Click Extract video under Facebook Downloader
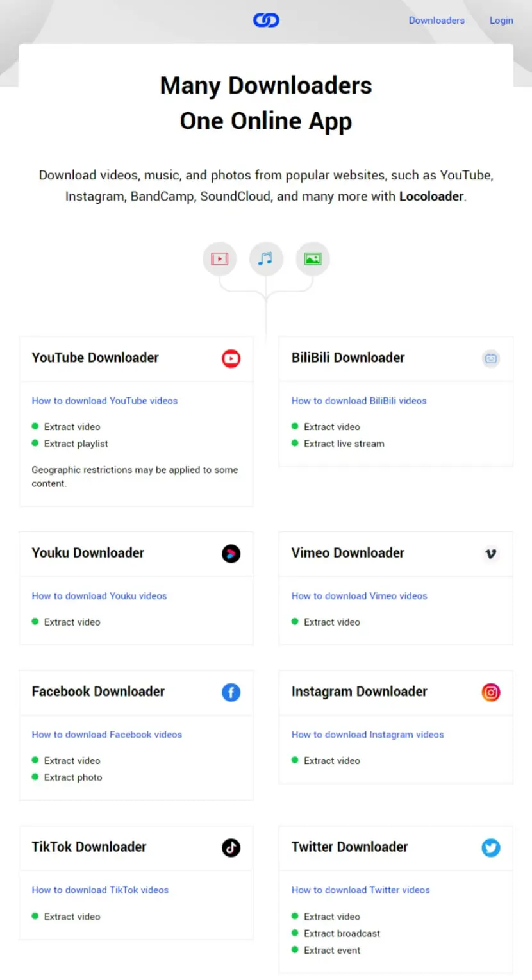 (72, 761)
